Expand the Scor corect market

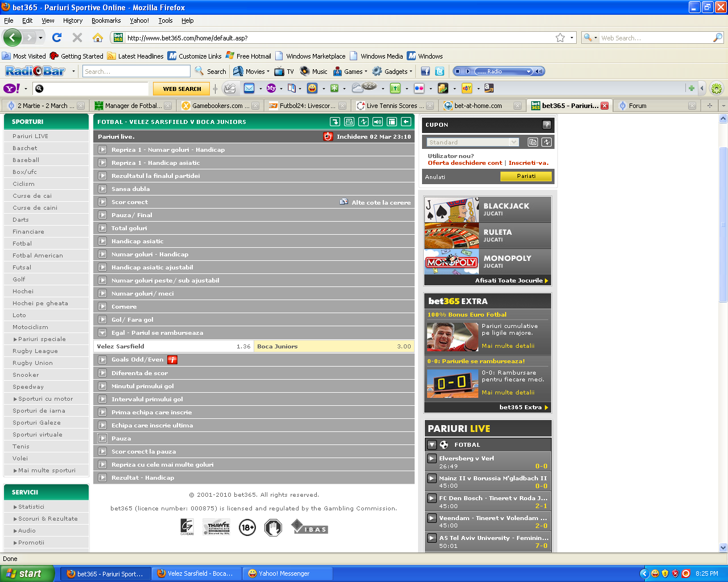click(x=102, y=202)
